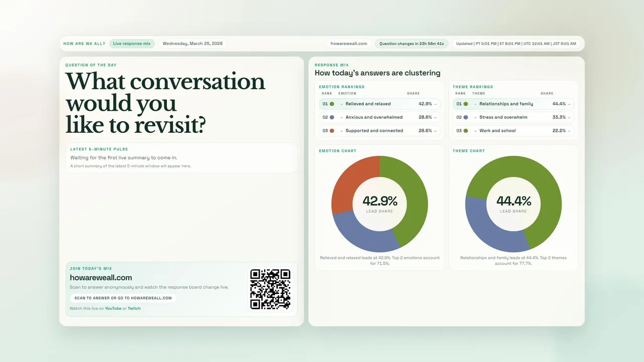644x362 pixels.
Task: Click green dot beside Work and school
Action: pyautogui.click(x=466, y=131)
